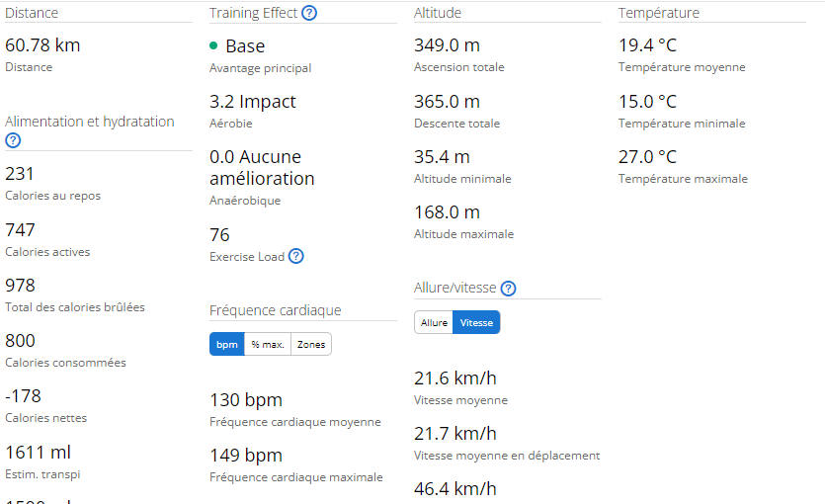Viewport: 825px width, 504px height.
Task: Click the Allure/vitesse help icon
Action: click(508, 289)
